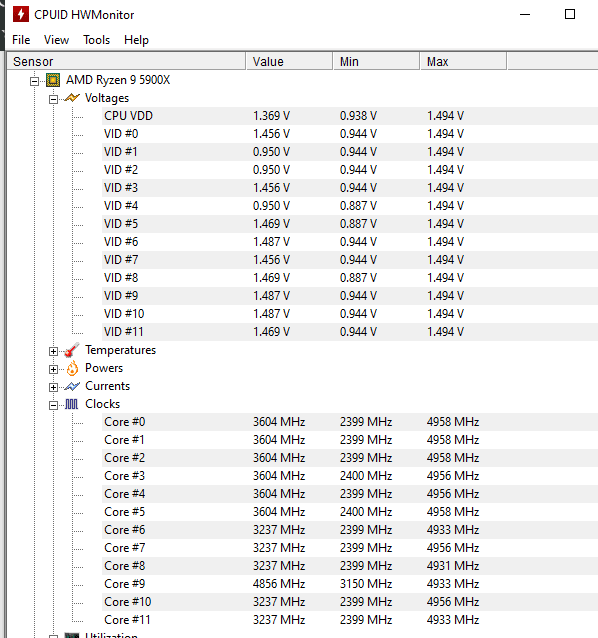Open the View menu
The width and height of the screenshot is (598, 638).
[x=56, y=40]
